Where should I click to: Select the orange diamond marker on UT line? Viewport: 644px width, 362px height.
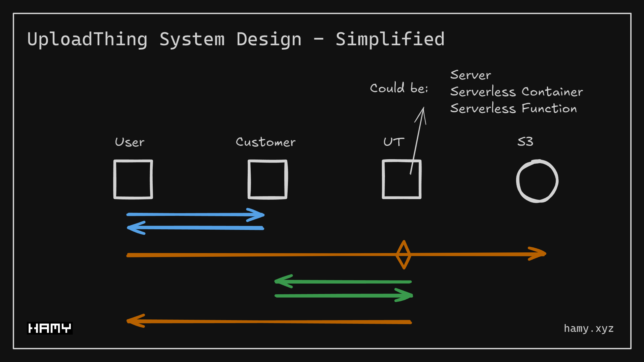(x=404, y=255)
